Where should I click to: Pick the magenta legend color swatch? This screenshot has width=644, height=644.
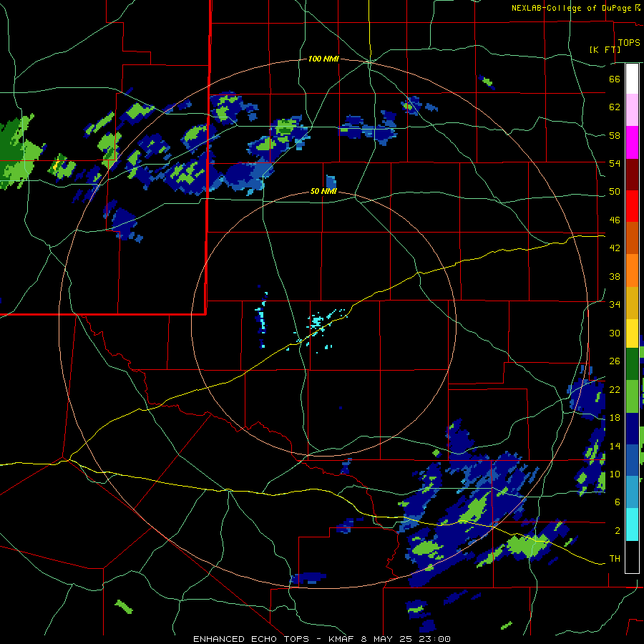tap(632, 142)
